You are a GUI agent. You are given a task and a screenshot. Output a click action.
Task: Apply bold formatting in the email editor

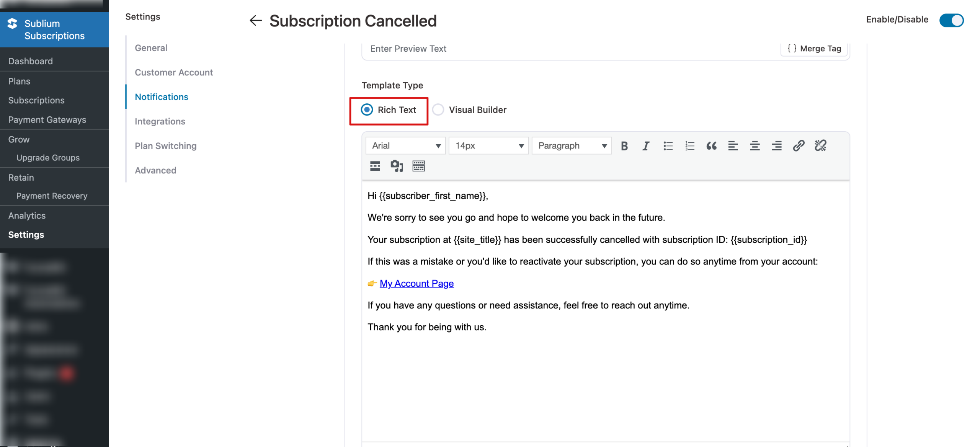[x=624, y=145]
